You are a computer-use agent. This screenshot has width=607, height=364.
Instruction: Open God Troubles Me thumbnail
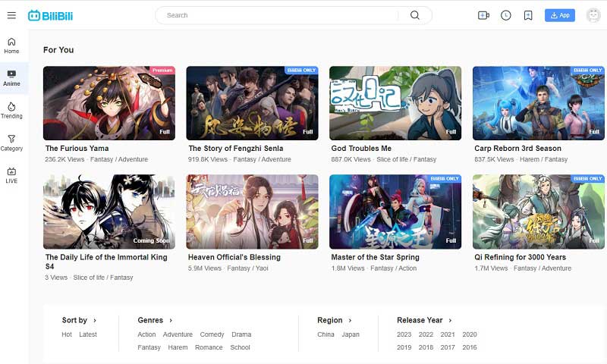coord(395,103)
